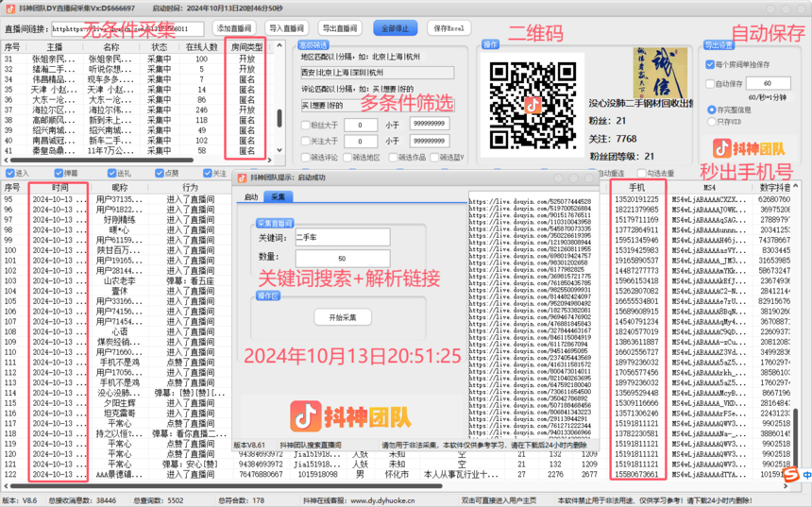812x507 pixels.
Task: Click the 昵称 column header
Action: [x=119, y=187]
